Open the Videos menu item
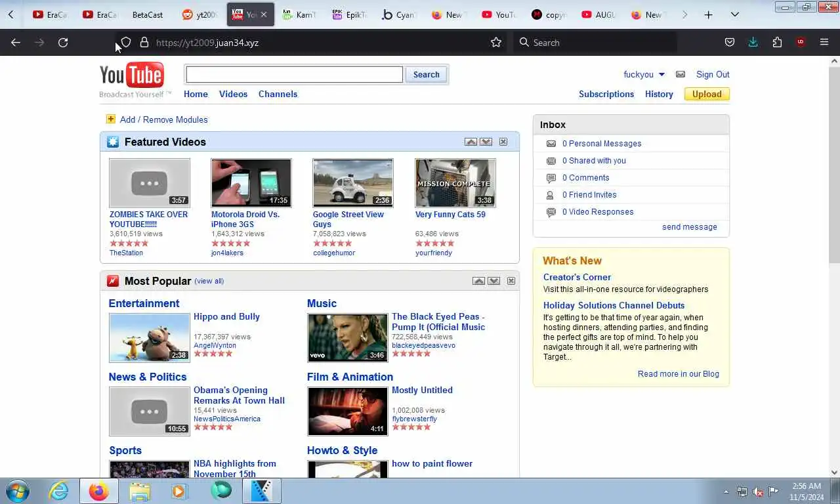This screenshot has height=504, width=840. point(233,94)
